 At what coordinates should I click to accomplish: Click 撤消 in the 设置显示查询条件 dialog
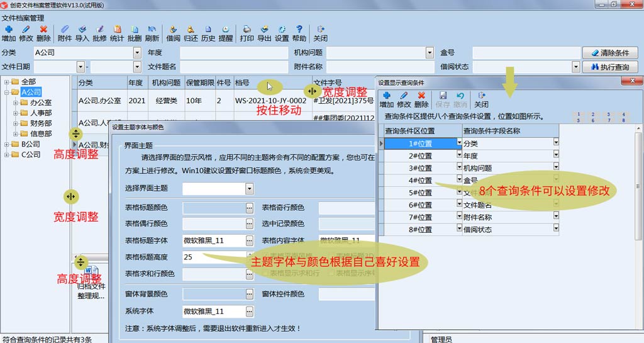pyautogui.click(x=460, y=100)
